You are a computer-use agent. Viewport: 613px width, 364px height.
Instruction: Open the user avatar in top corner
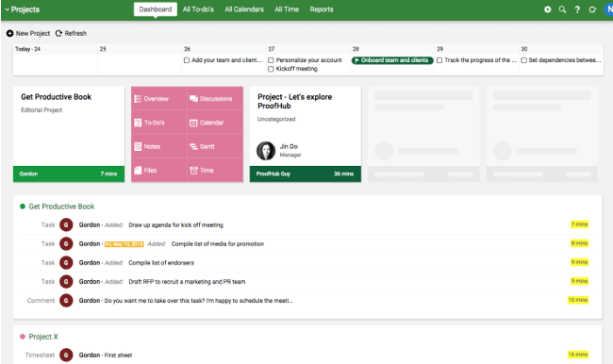(608, 9)
